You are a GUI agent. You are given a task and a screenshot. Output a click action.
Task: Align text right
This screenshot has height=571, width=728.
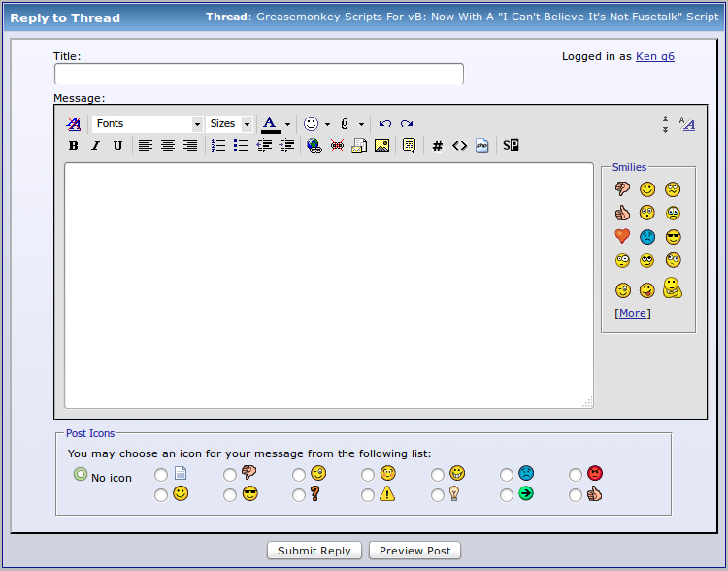[190, 146]
